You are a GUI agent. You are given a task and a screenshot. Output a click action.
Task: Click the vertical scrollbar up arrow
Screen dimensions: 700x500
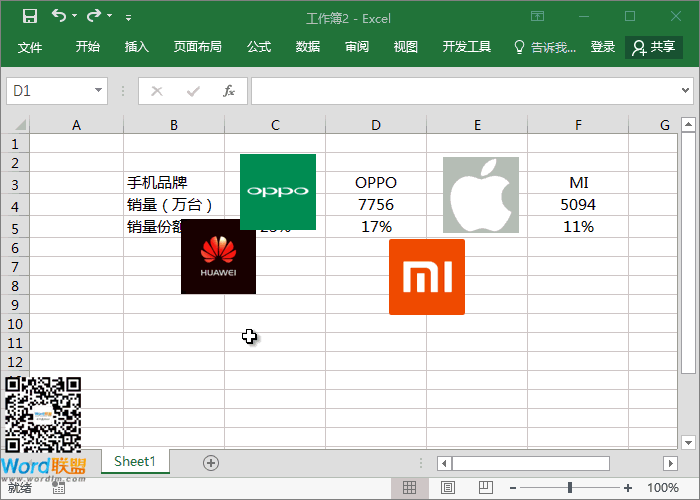click(688, 124)
